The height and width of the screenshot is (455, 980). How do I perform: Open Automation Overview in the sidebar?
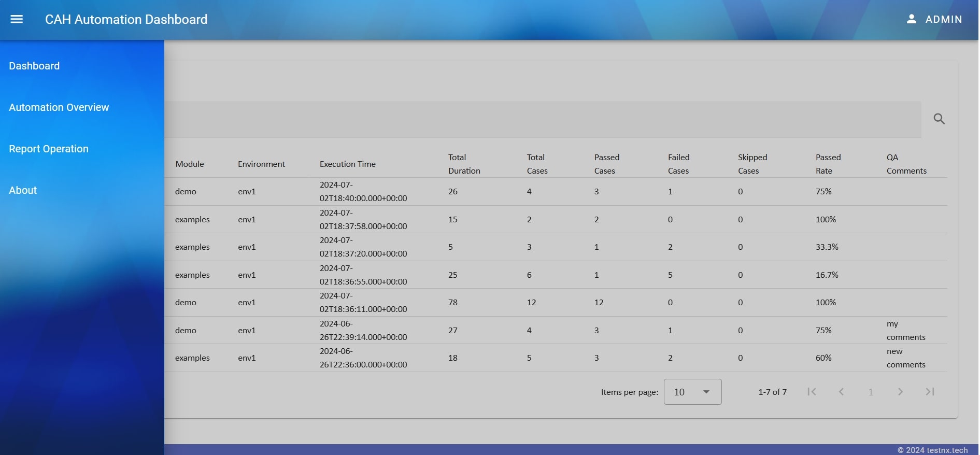click(59, 107)
